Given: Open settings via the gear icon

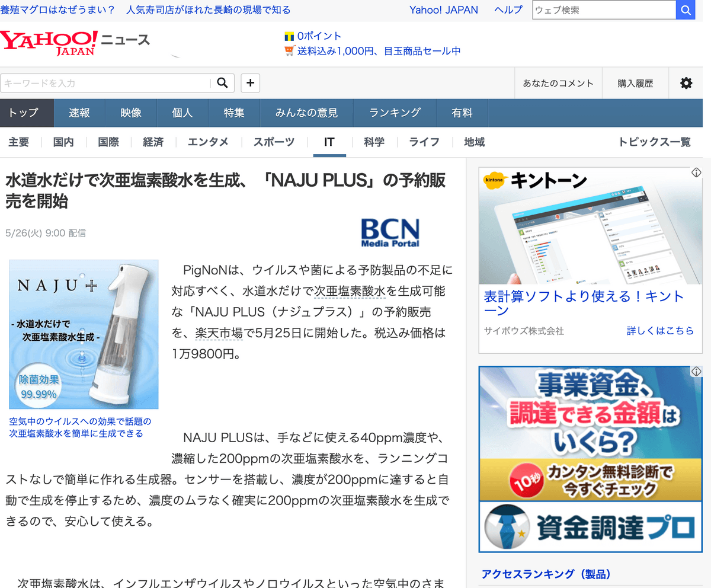Looking at the screenshot, I should [x=686, y=83].
